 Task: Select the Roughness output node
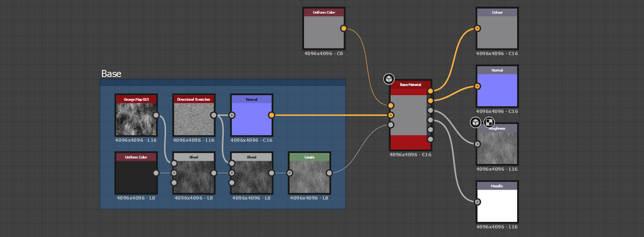(497, 144)
